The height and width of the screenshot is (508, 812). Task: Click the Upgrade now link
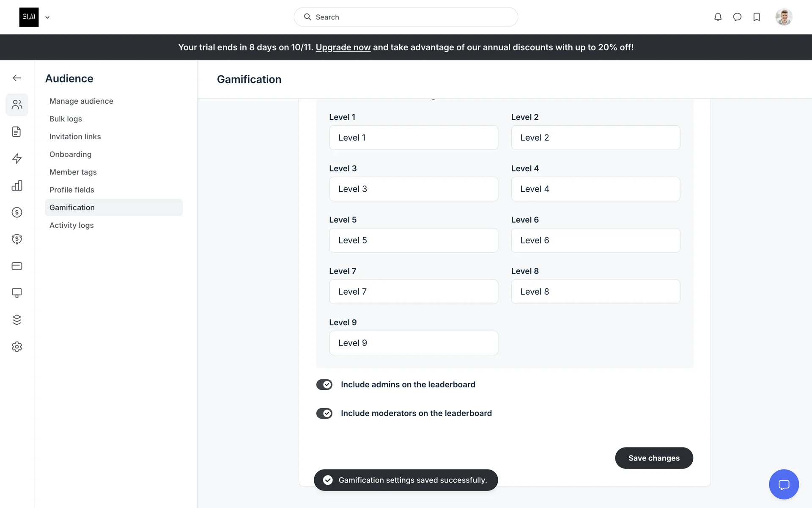click(x=343, y=47)
